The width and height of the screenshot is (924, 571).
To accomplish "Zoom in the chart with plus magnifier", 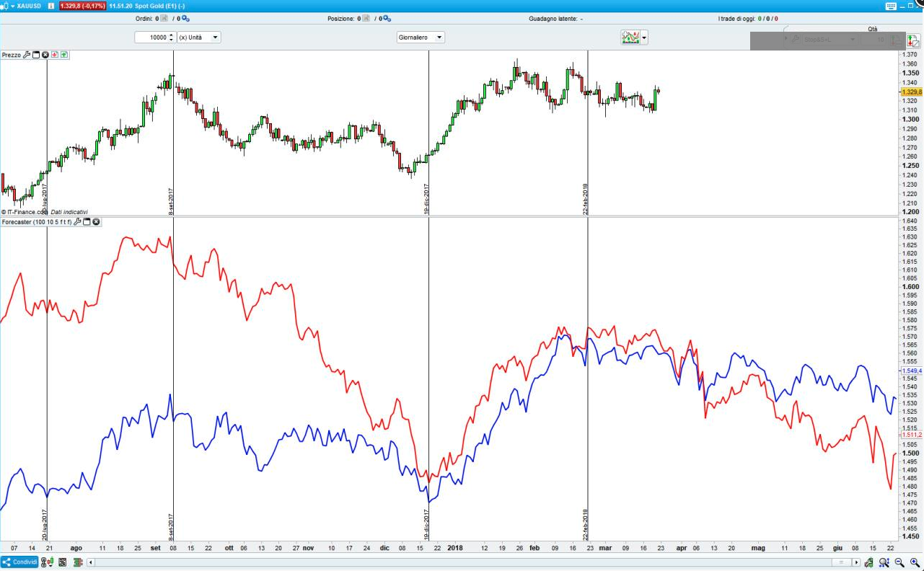I will point(914,562).
